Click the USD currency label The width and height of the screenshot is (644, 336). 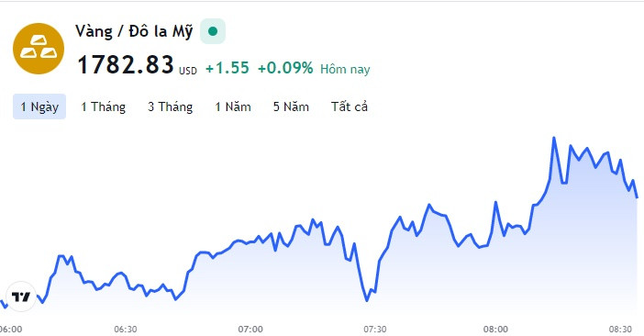coord(188,71)
